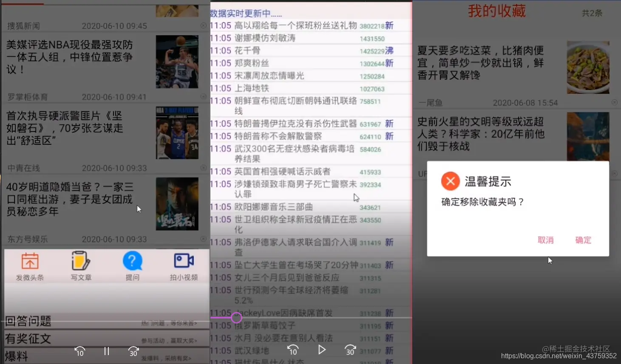Play the middle panel video

point(322,350)
